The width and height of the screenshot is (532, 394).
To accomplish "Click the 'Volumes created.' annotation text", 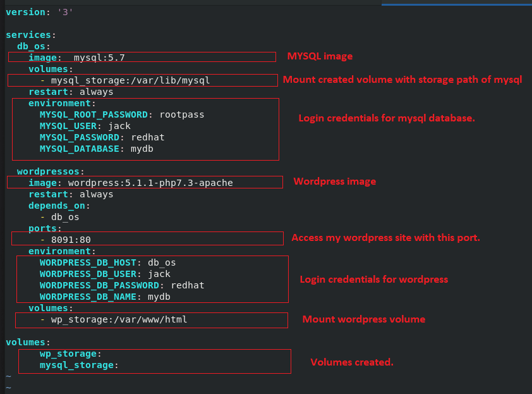I will [x=351, y=362].
